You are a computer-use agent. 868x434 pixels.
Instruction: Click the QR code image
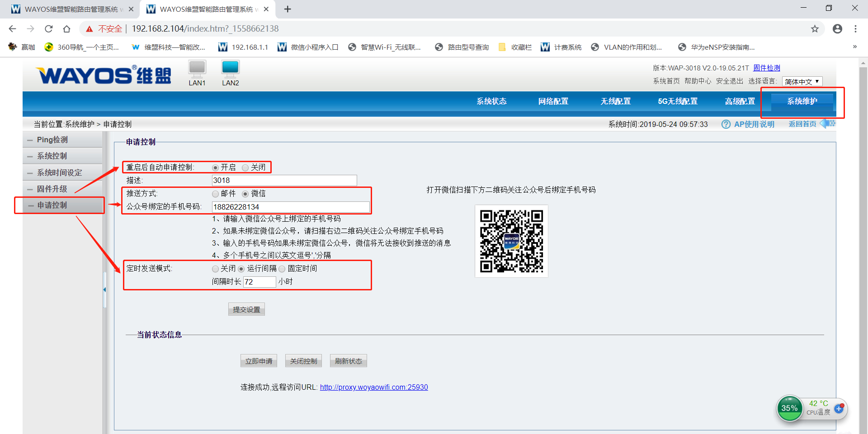[x=511, y=241]
